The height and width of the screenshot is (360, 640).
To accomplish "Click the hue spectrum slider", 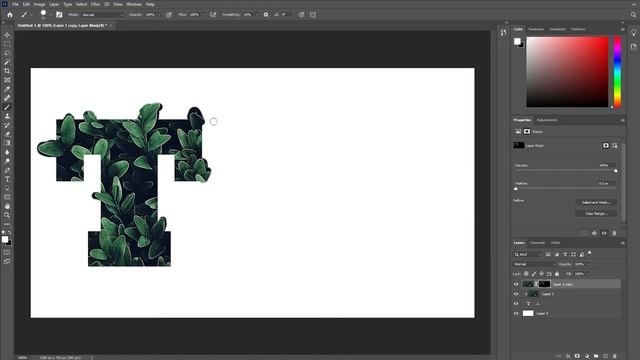I will tap(618, 72).
